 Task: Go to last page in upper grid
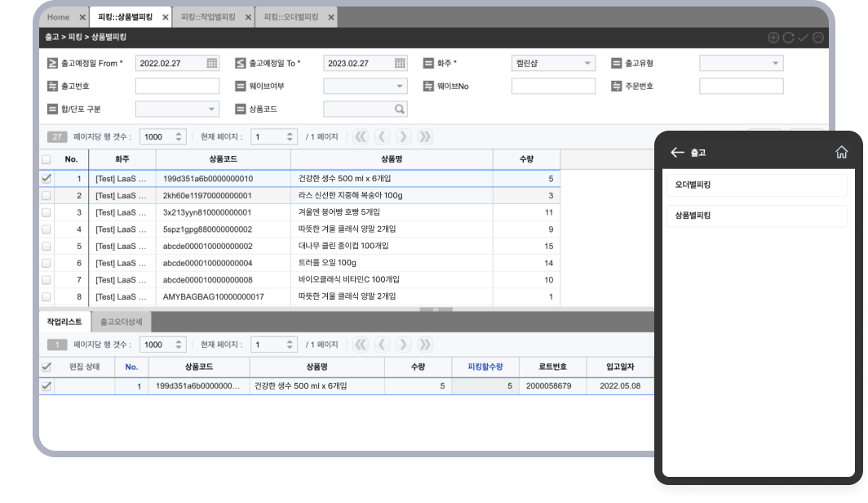424,137
